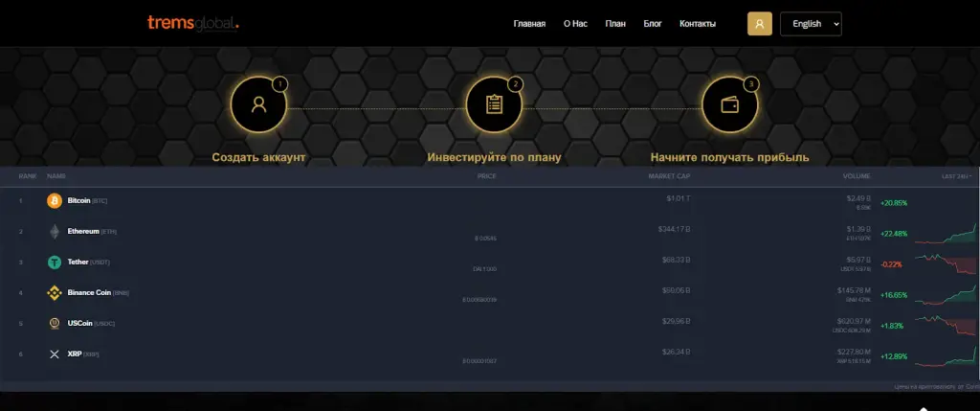Image resolution: width=980 pixels, height=411 pixels.
Task: Click the Bitcoin coin icon
Action: point(55,201)
